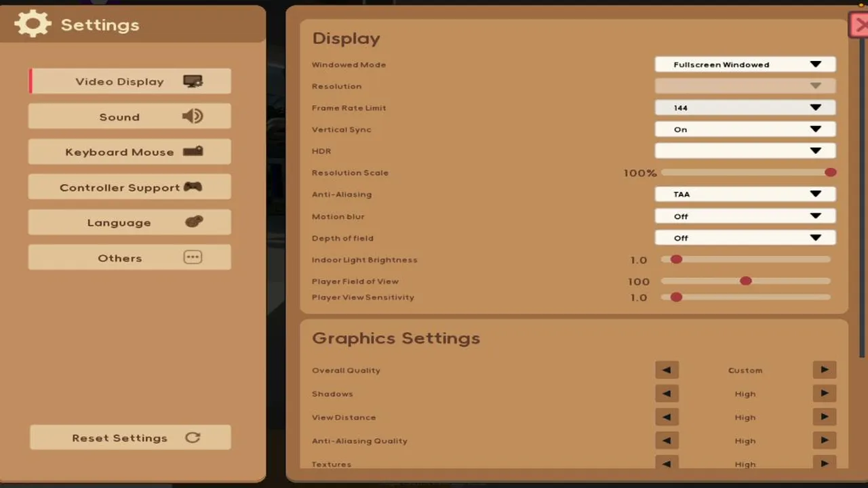868x488 pixels.
Task: Open the Vertical Sync dropdown
Action: tap(745, 129)
